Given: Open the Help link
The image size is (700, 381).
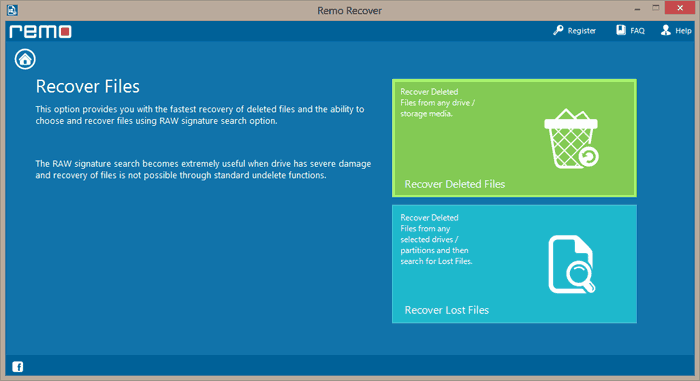Looking at the screenshot, I should pos(683,31).
